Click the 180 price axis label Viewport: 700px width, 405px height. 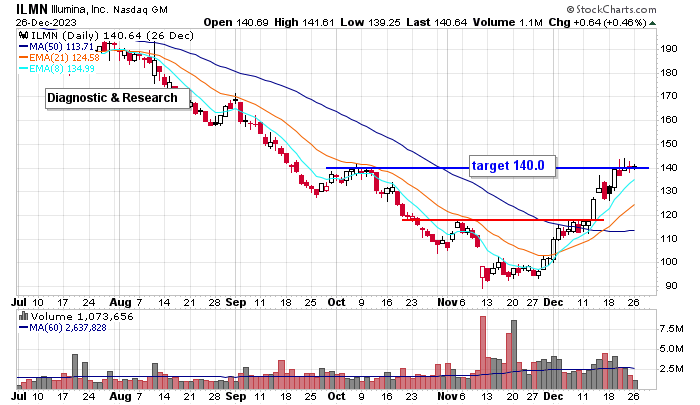[x=668, y=72]
